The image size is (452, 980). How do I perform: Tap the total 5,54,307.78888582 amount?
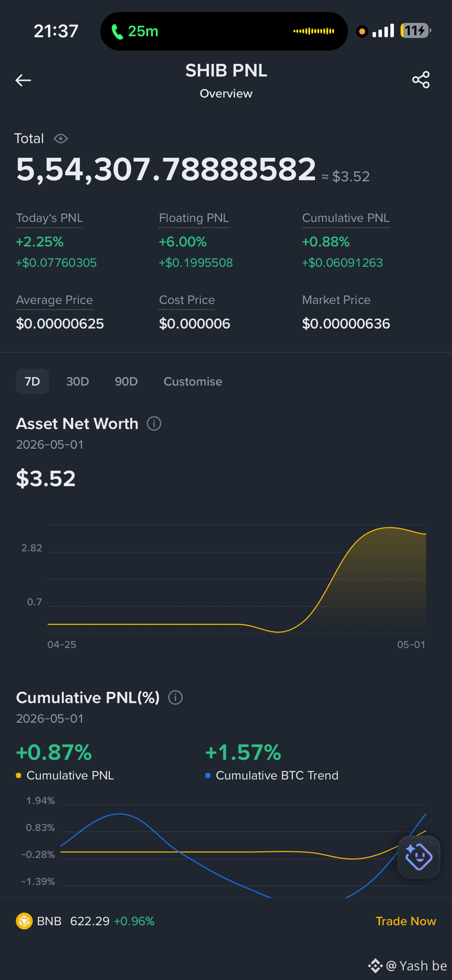click(x=166, y=169)
